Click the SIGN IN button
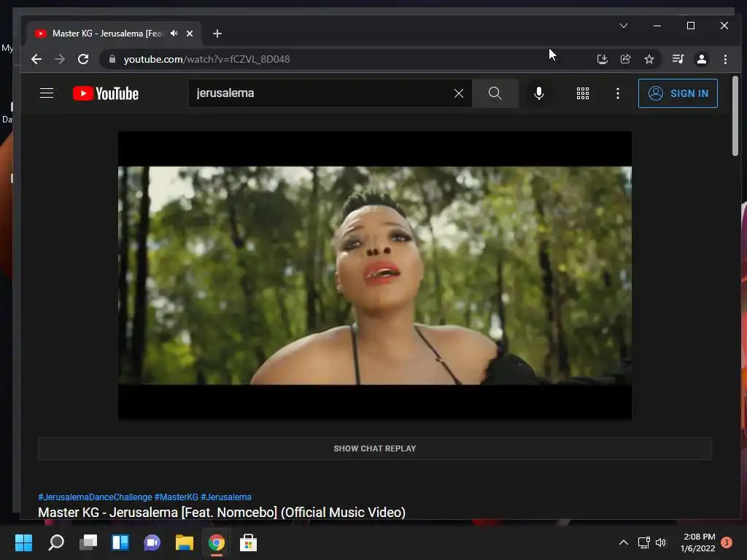This screenshot has width=747, height=560. 678,93
